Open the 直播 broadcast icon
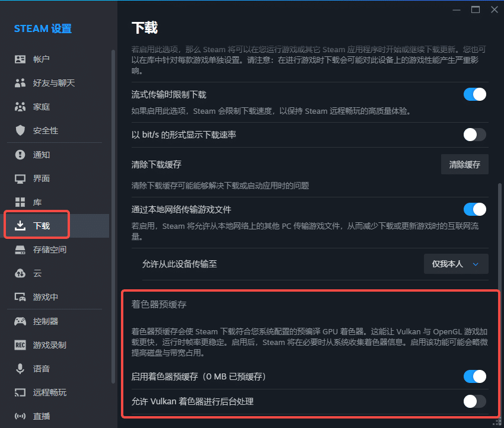 (x=20, y=416)
